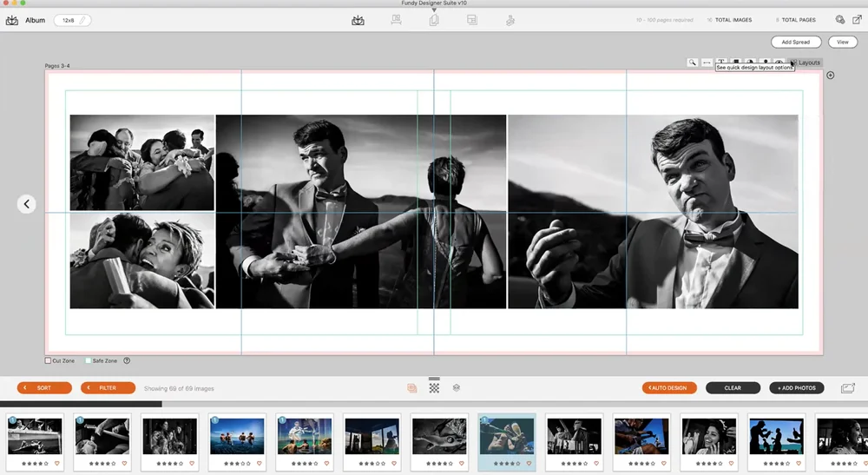Open the Sort options dropdown

[44, 388]
